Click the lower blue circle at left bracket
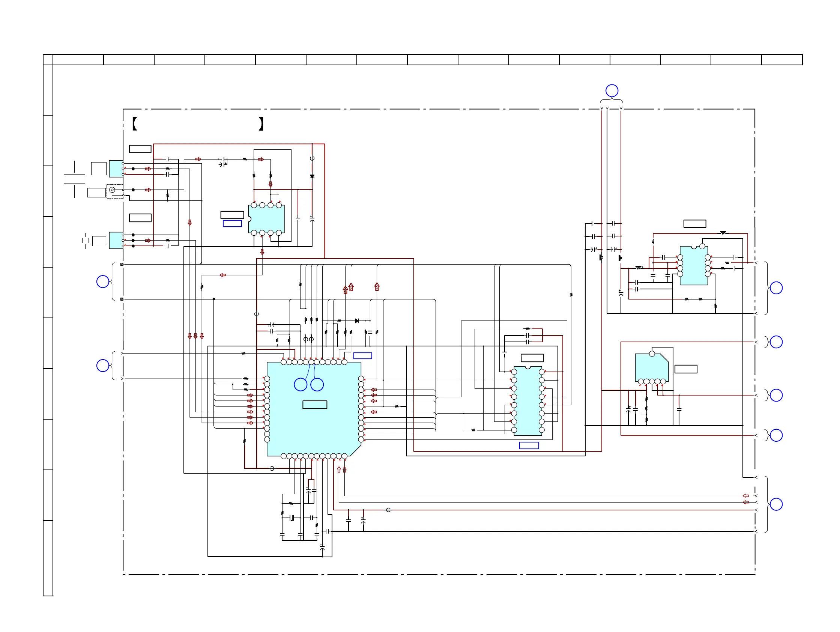This screenshot has width=840, height=632. pos(103,366)
